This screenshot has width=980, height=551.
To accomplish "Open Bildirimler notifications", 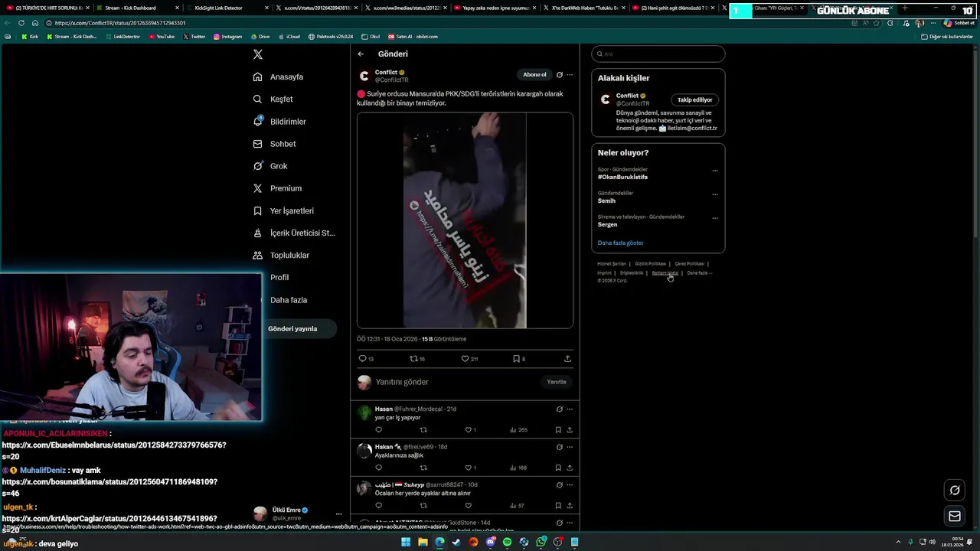I will click(279, 122).
